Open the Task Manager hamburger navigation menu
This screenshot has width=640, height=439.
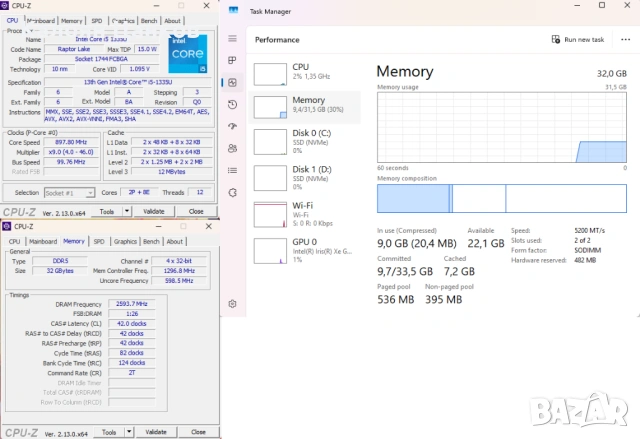[232, 38]
